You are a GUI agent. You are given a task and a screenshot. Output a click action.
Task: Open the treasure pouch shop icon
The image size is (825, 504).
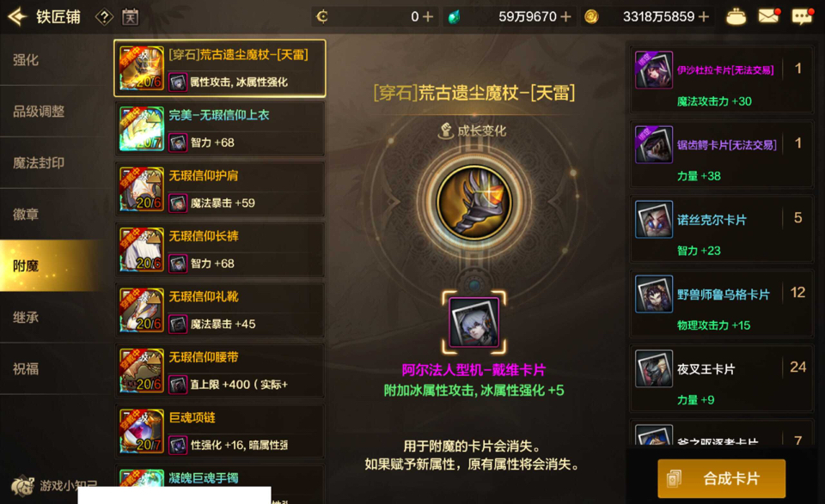coord(736,17)
